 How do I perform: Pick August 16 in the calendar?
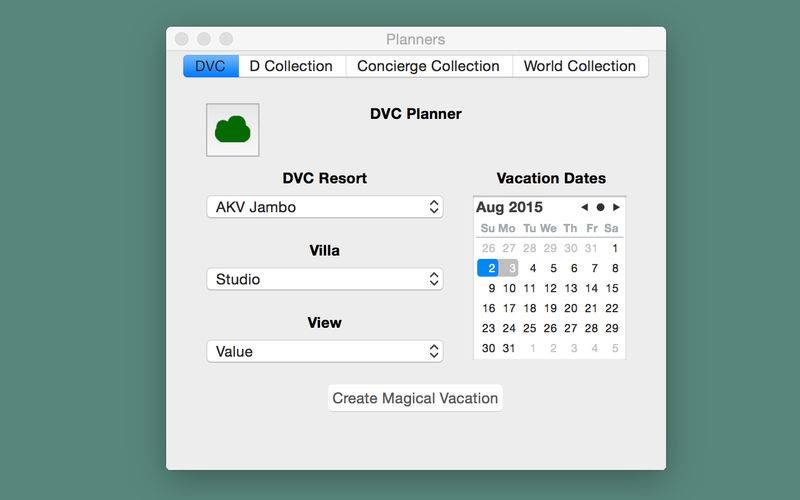click(x=488, y=308)
